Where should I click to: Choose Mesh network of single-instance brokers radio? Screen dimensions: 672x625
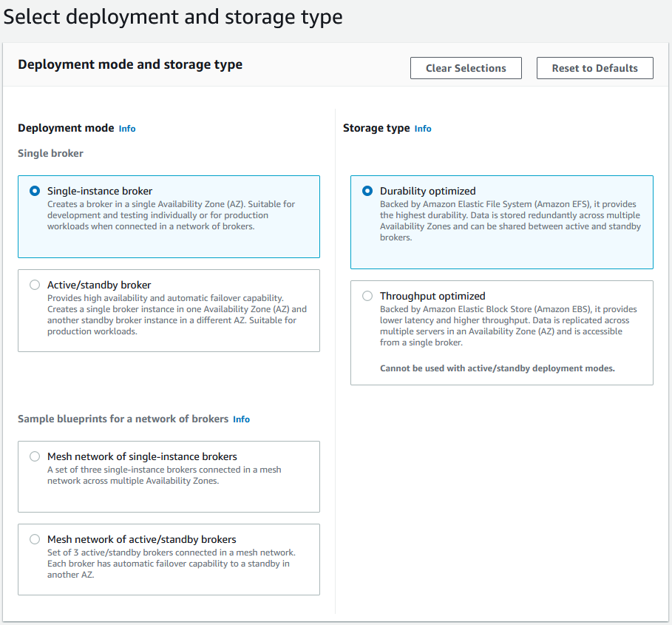click(x=35, y=456)
